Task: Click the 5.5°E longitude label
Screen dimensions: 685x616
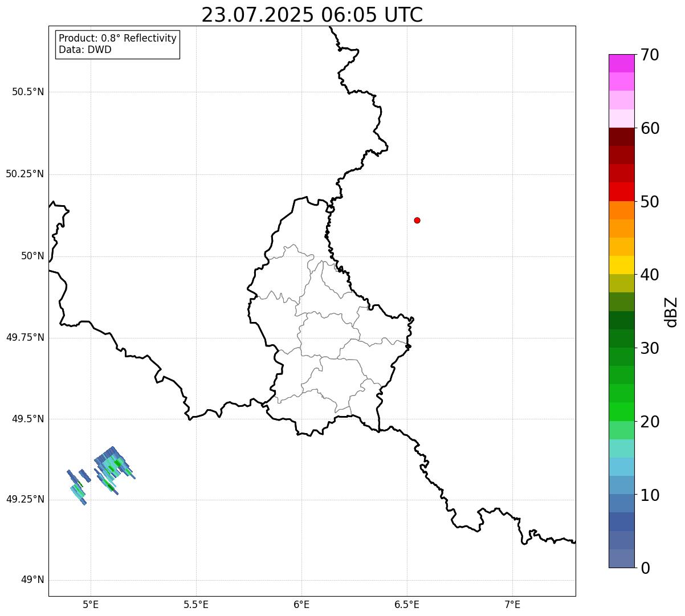Action: click(x=196, y=604)
